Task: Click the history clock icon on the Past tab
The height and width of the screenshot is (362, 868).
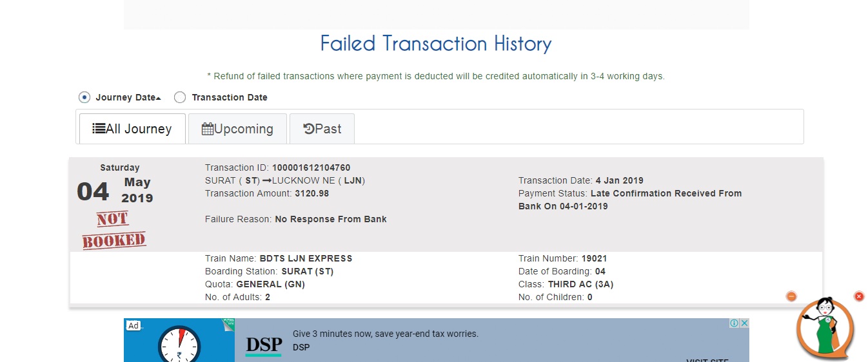Action: point(309,129)
